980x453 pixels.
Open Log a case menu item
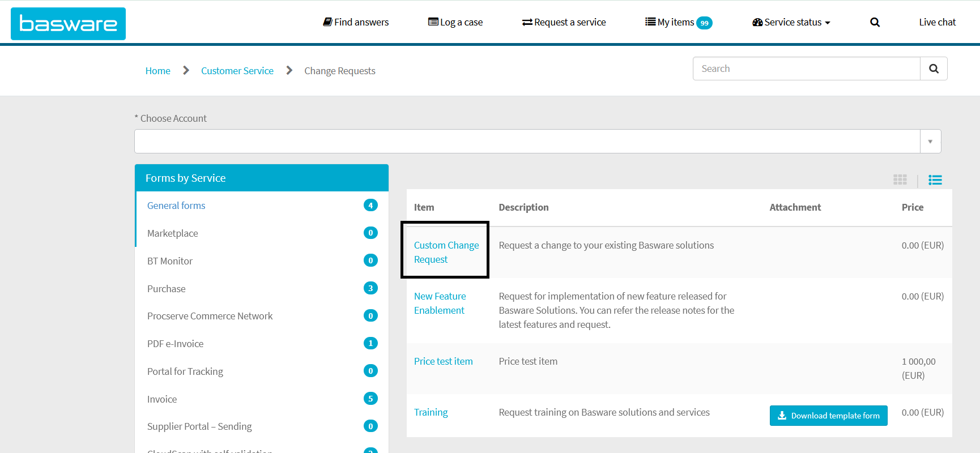(455, 22)
